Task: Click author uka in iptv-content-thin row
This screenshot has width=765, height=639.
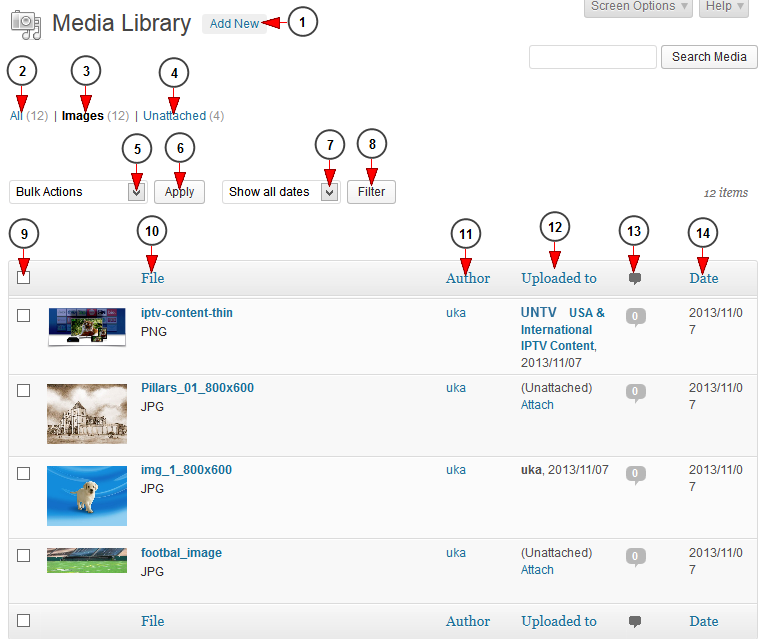Action: [456, 313]
